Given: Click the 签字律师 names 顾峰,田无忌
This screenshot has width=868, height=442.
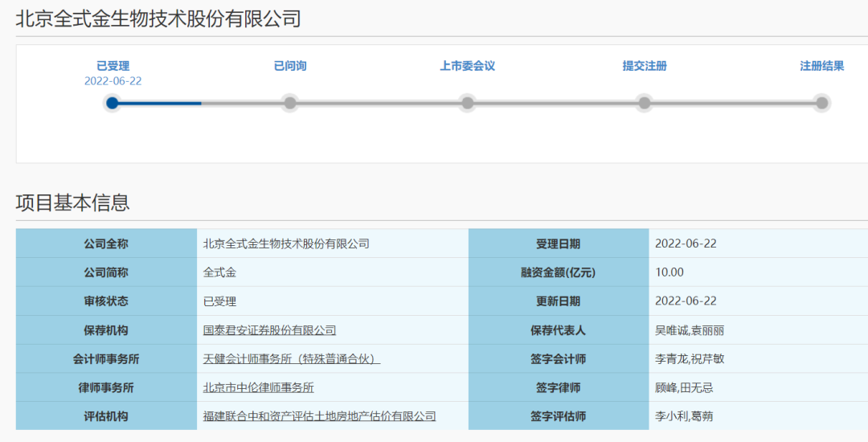Looking at the screenshot, I should 684,388.
